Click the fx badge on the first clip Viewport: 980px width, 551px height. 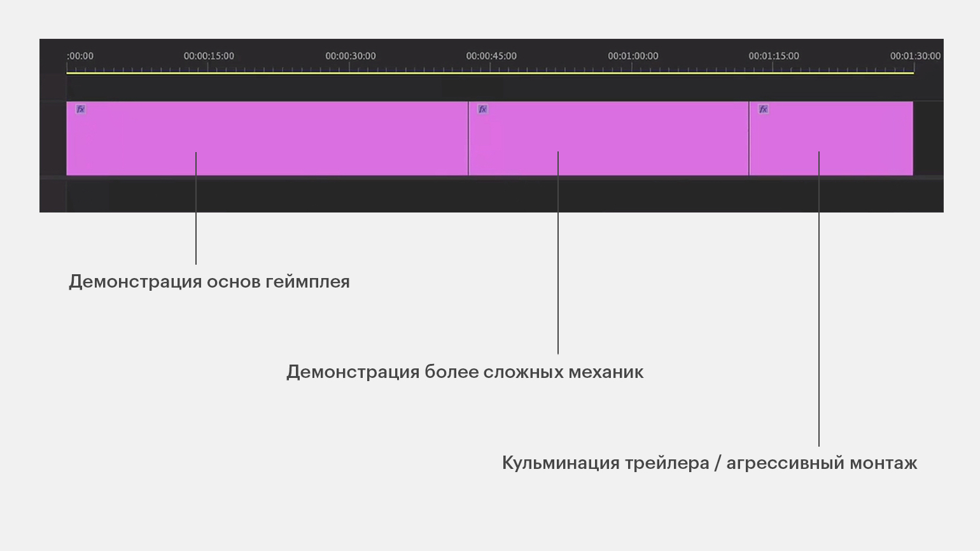(80, 109)
